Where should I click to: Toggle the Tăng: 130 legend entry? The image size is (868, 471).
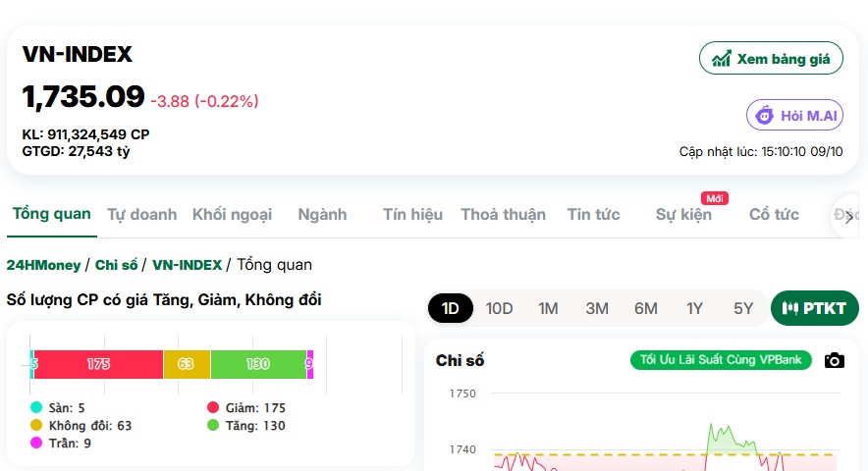click(246, 426)
